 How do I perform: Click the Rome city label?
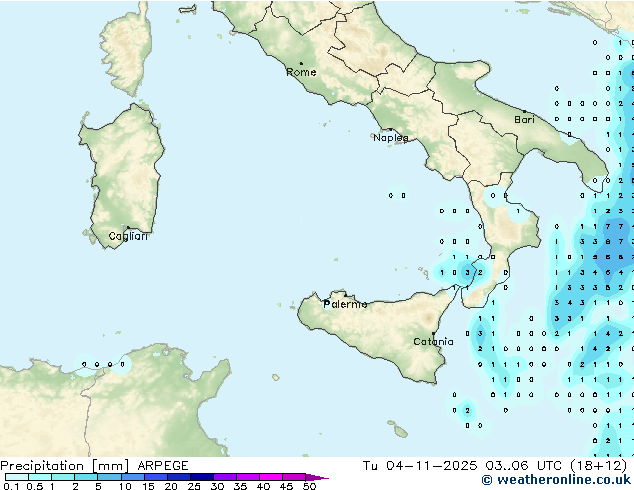[301, 72]
